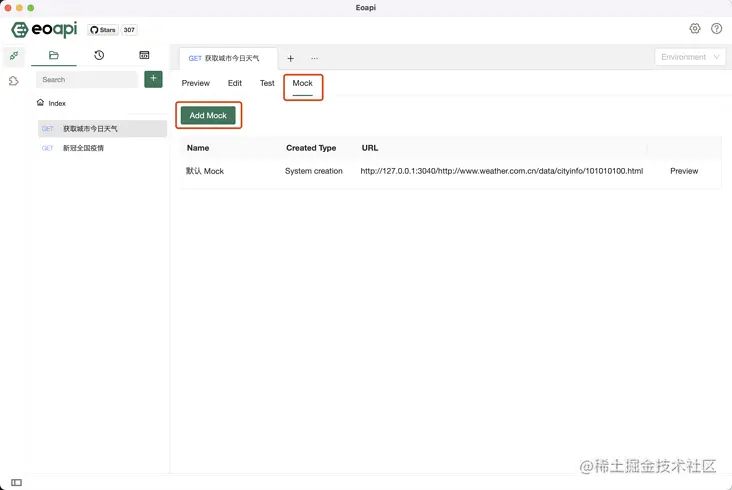The height and width of the screenshot is (490, 732).
Task: Switch to the Edit tab
Action: 234,83
